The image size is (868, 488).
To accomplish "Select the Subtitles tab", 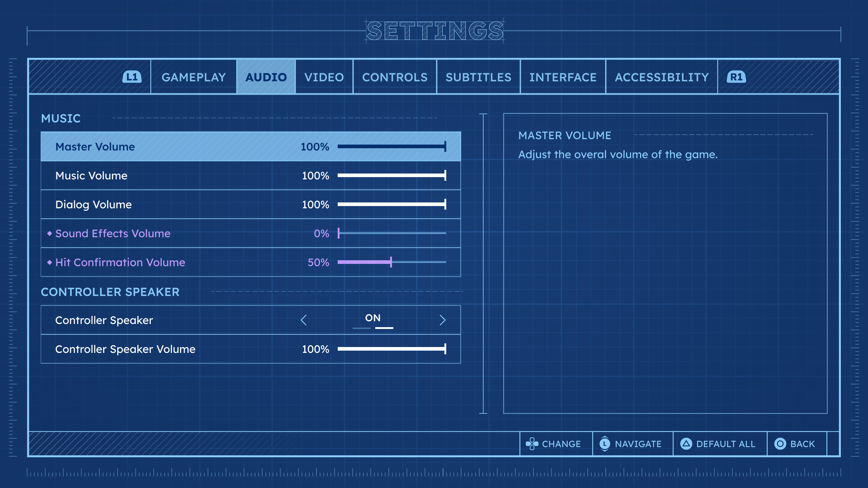I will 479,77.
